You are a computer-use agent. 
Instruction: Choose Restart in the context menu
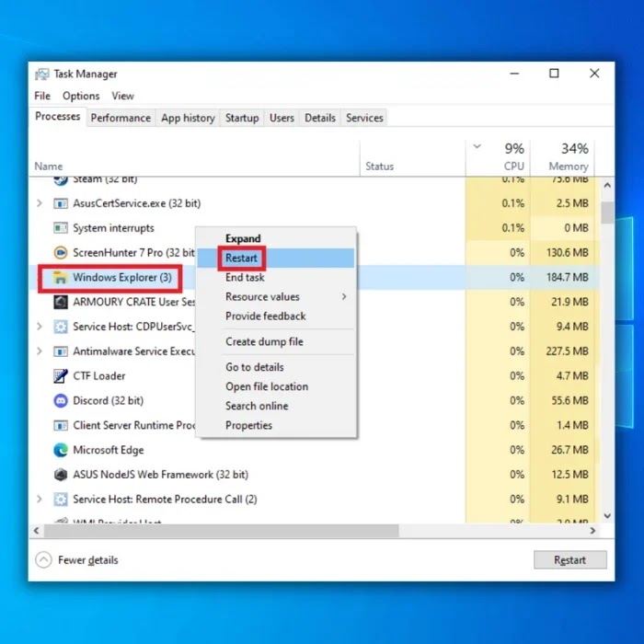click(276, 258)
